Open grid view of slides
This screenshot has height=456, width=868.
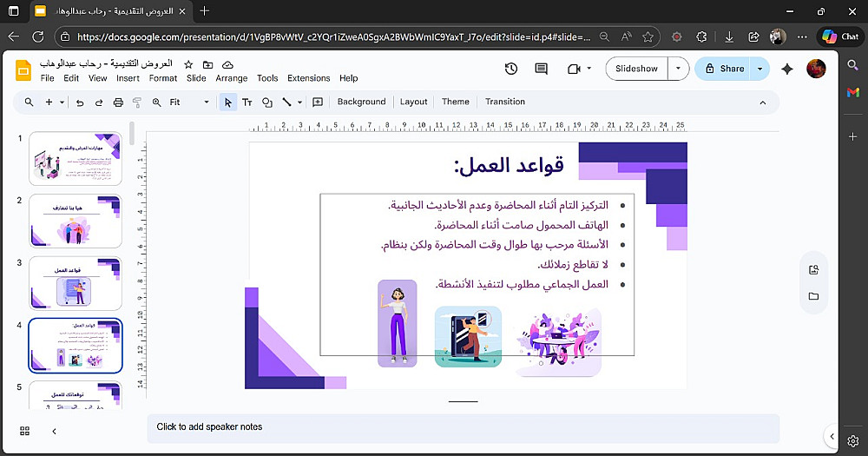(x=25, y=431)
